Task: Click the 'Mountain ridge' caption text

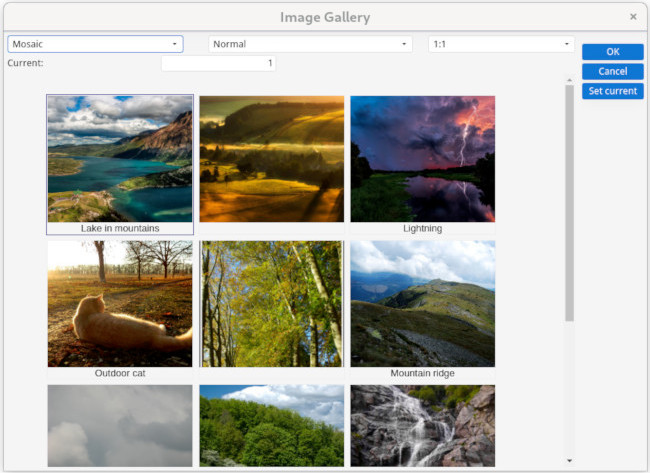Action: click(422, 373)
